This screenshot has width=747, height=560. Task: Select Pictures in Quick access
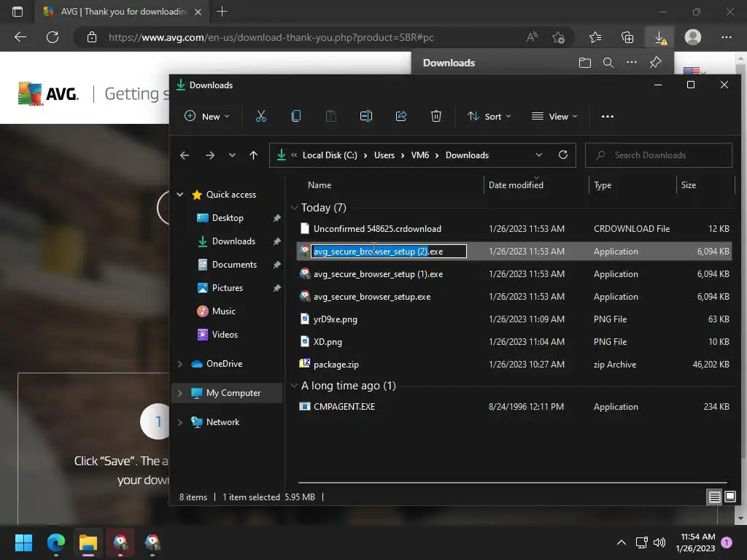click(x=228, y=287)
